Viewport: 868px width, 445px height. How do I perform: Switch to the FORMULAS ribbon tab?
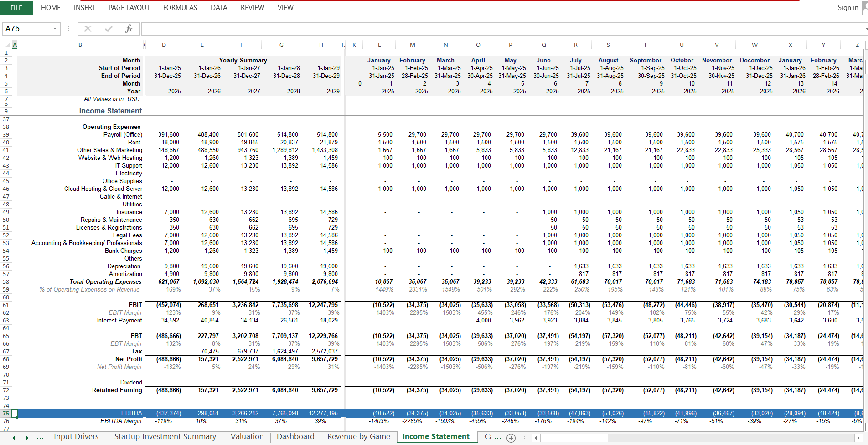click(x=180, y=8)
